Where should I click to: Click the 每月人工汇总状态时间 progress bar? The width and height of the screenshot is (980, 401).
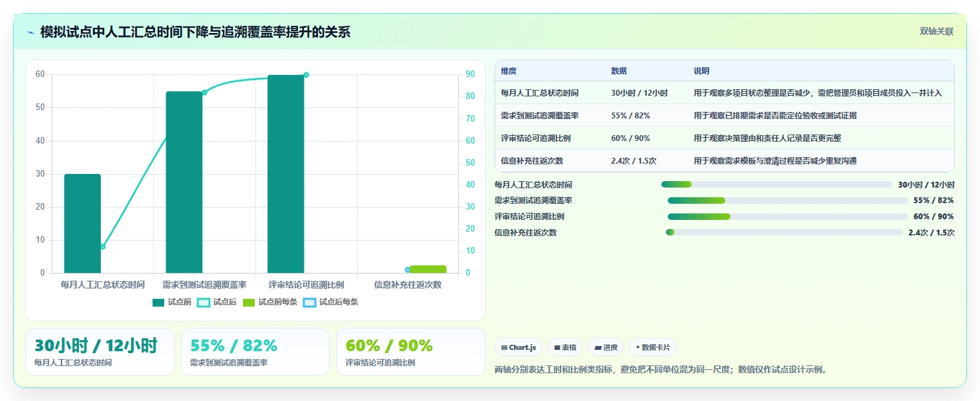point(776,184)
